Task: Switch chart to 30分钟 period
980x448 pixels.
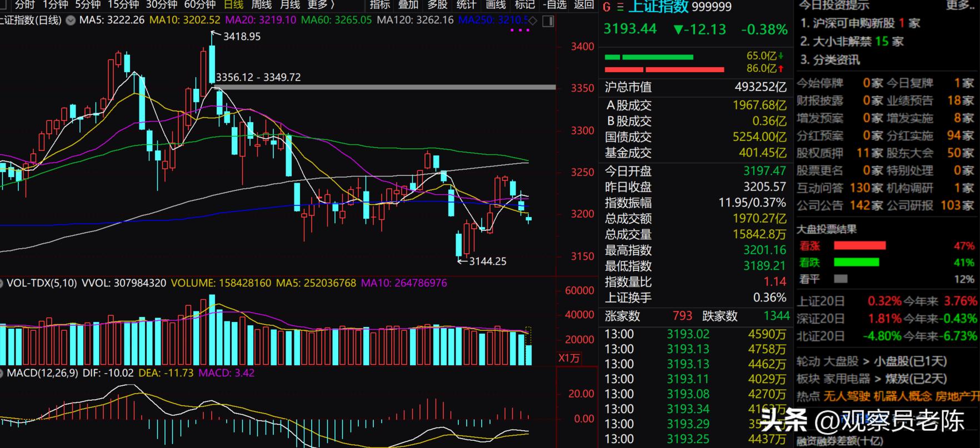Action: click(x=162, y=5)
